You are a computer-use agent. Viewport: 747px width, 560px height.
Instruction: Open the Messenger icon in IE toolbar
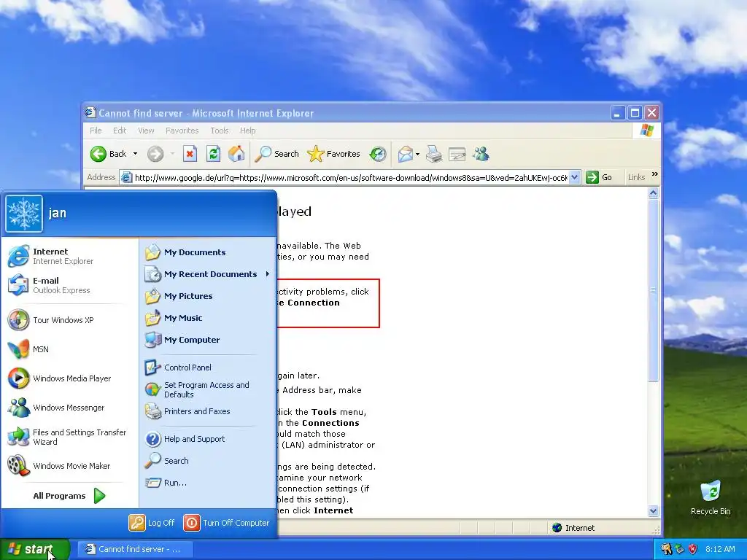481,154
